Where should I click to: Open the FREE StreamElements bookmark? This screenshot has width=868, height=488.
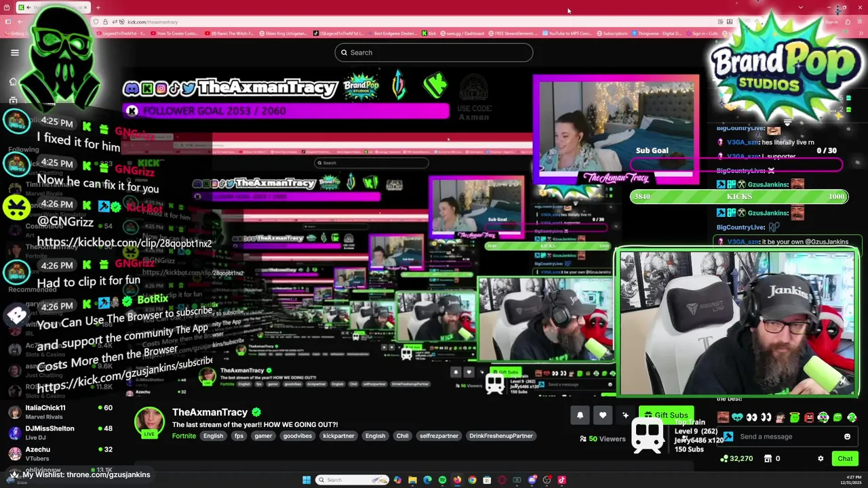513,33
